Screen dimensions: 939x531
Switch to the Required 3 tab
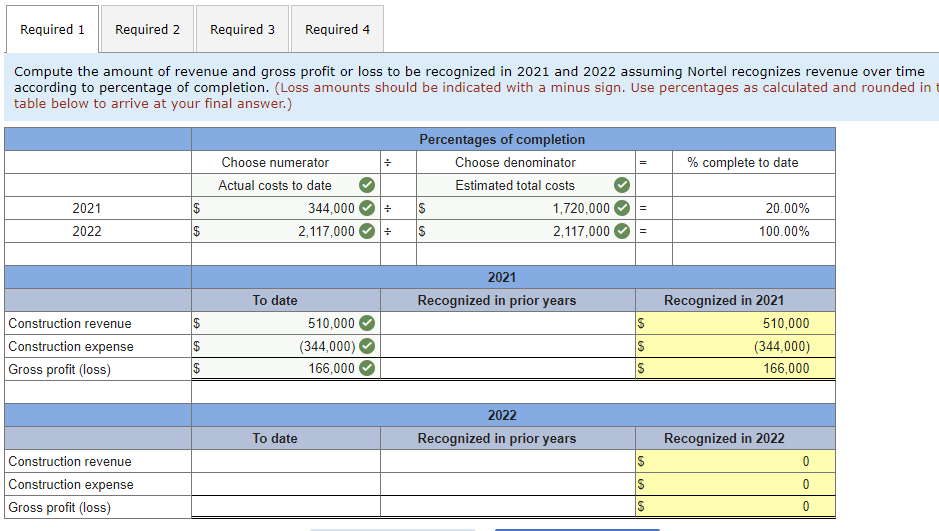coord(243,29)
